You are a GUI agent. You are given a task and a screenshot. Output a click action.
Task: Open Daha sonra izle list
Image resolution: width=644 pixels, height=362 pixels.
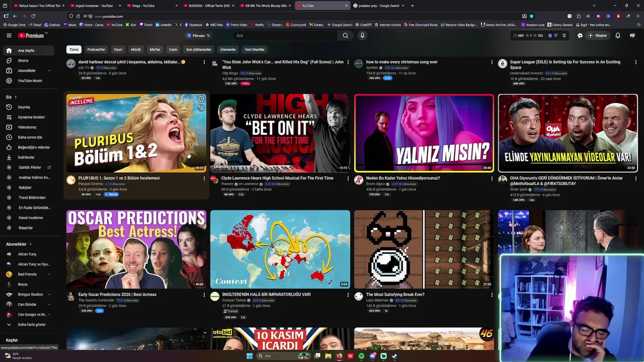[x=28, y=137]
